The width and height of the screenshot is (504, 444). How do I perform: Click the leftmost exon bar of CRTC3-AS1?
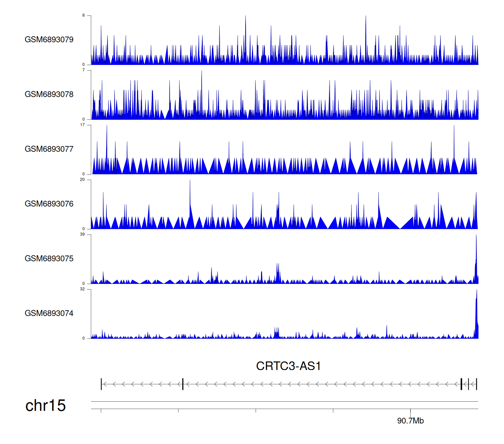pyautogui.click(x=101, y=384)
